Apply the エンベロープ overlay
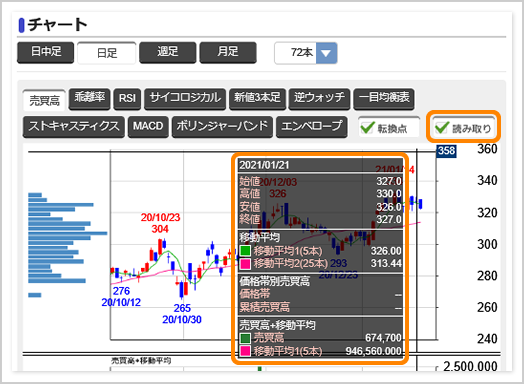524x384 pixels. 311,126
